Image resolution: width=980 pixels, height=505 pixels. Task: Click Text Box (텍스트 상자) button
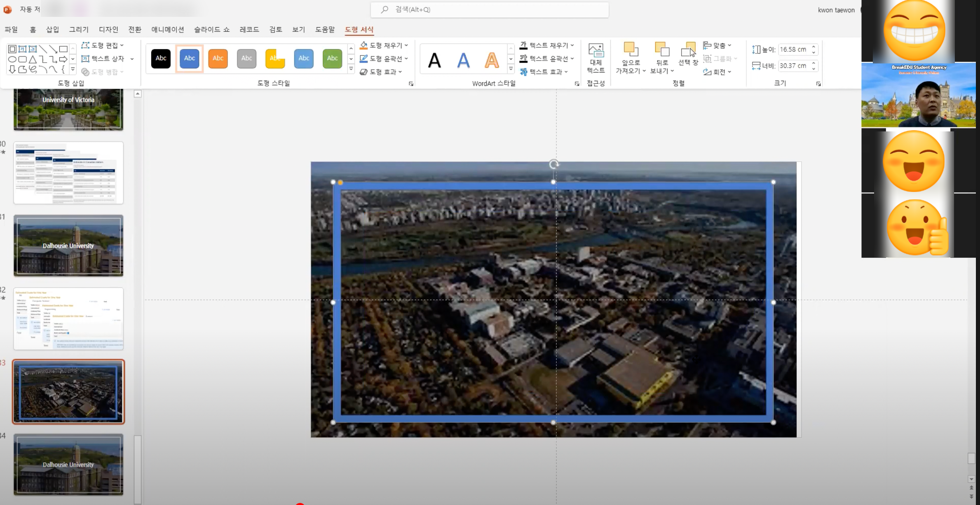[x=103, y=58]
